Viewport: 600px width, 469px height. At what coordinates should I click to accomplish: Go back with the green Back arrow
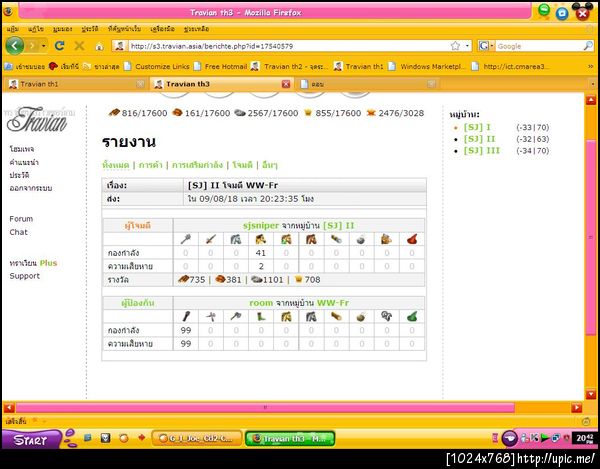[x=15, y=46]
